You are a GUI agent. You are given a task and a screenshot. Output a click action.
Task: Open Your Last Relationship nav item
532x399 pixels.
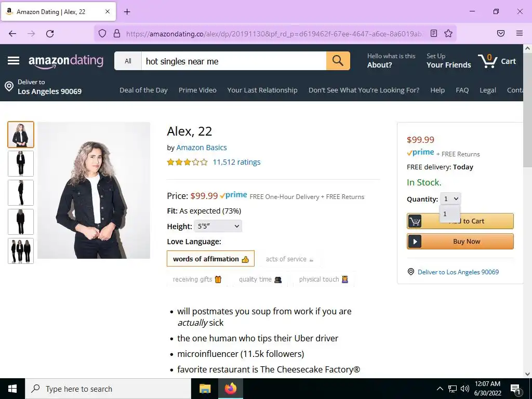(x=262, y=90)
